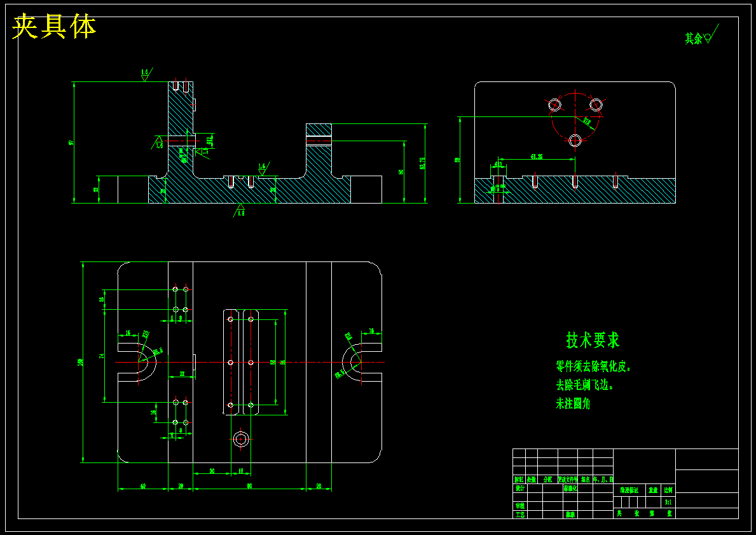Select the 技术要求 heading
Screen dimensions: 756x535
(x=593, y=340)
